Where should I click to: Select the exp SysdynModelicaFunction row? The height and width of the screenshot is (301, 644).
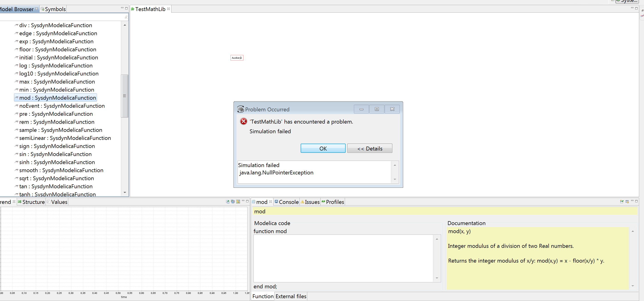tap(54, 41)
